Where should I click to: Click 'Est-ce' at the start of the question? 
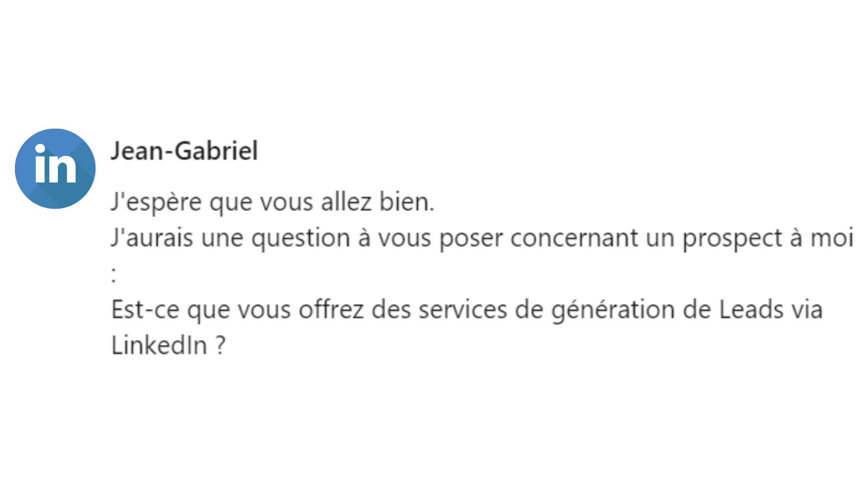pos(145,310)
